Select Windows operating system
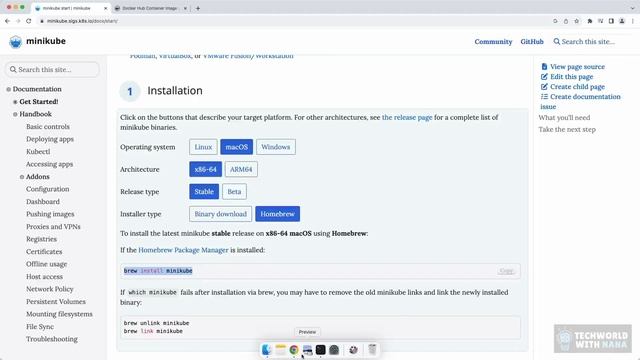Image resolution: width=640 pixels, height=360 pixels. click(276, 147)
